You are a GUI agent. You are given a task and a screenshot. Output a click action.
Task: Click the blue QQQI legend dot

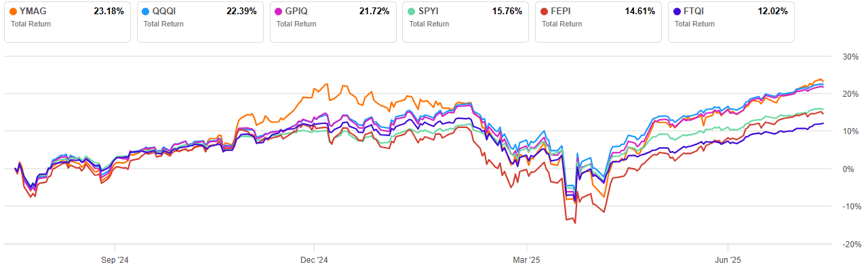click(x=147, y=12)
